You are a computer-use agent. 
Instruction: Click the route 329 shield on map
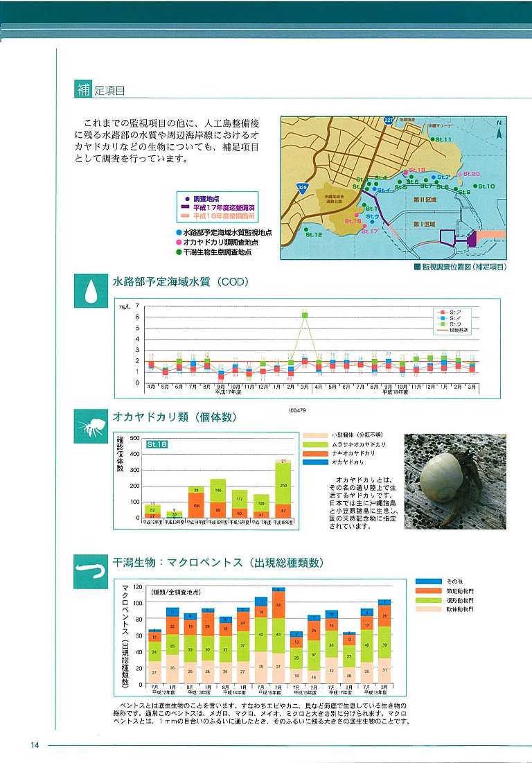tap(303, 188)
